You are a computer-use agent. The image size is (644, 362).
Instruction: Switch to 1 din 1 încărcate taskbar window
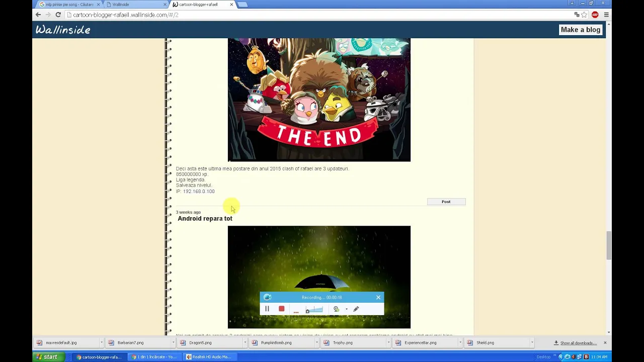click(154, 357)
